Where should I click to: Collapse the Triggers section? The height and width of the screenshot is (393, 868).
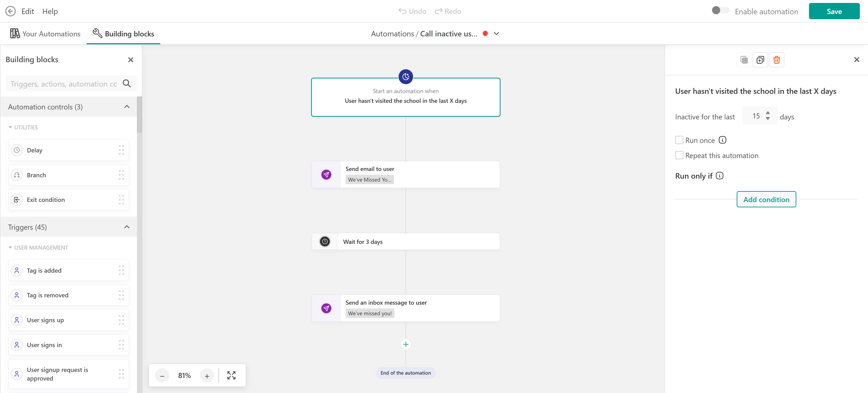(127, 227)
